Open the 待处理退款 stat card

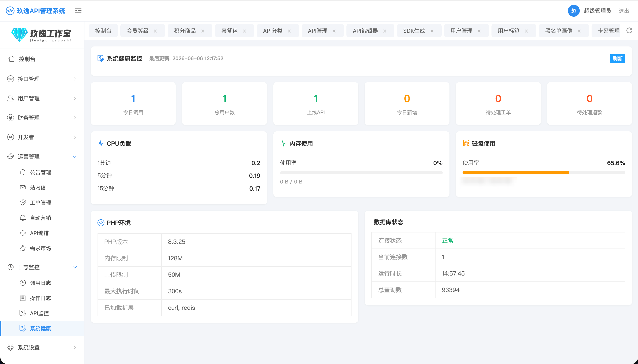coord(589,103)
